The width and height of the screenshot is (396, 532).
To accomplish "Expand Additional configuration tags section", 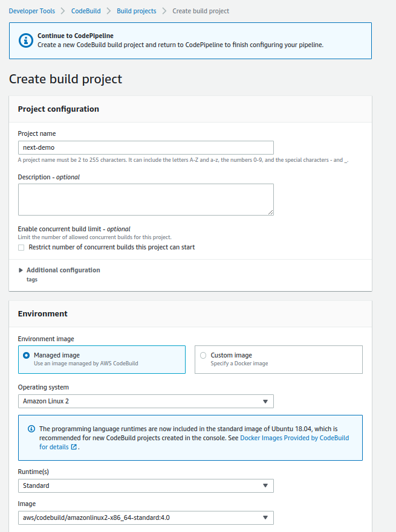I will click(x=63, y=270).
